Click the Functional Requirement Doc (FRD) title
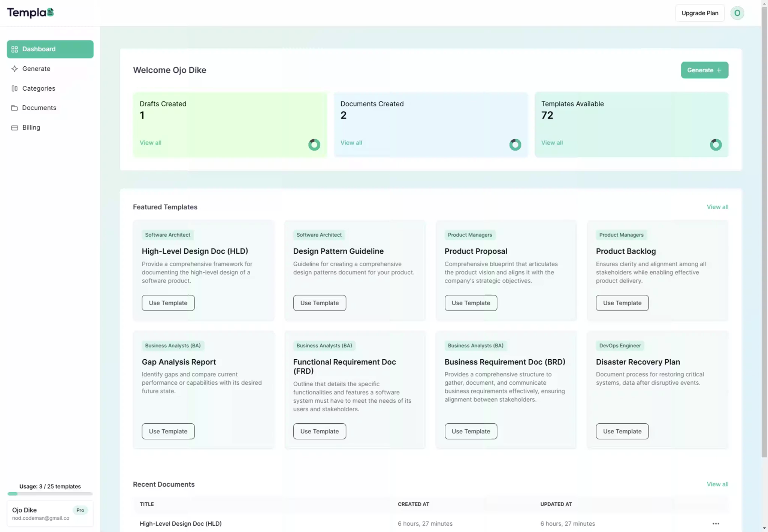Viewport: 768px width, 532px height. [x=344, y=366]
